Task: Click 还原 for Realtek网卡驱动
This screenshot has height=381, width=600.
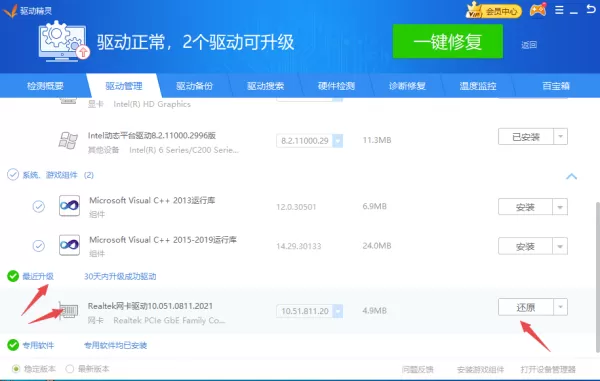Action: point(526,307)
